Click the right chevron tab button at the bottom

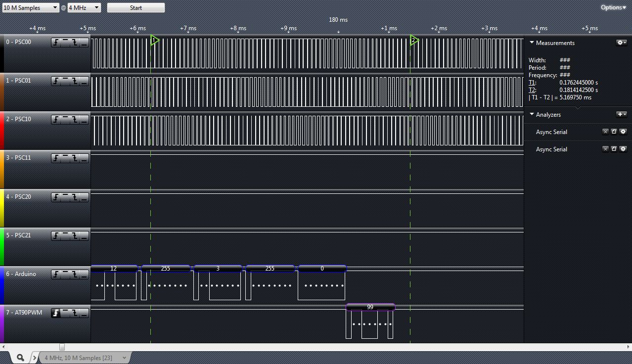pyautogui.click(x=34, y=357)
